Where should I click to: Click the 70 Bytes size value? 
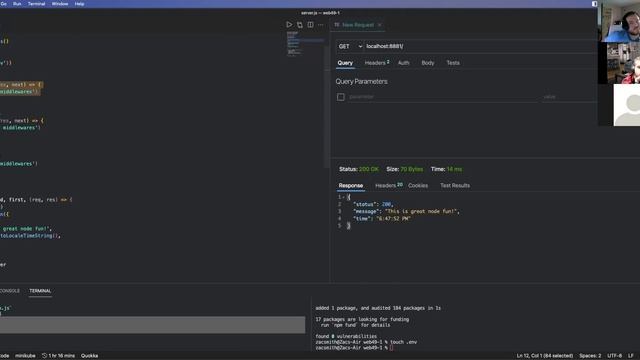pyautogui.click(x=411, y=169)
